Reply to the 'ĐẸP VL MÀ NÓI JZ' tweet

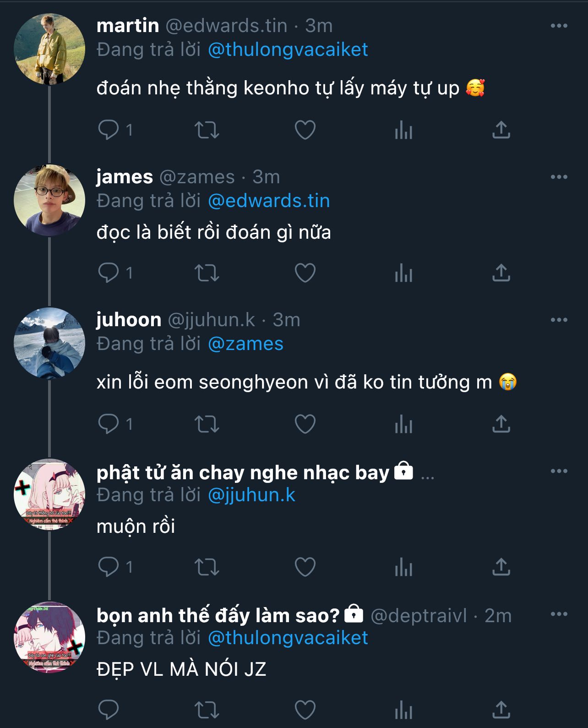(109, 710)
